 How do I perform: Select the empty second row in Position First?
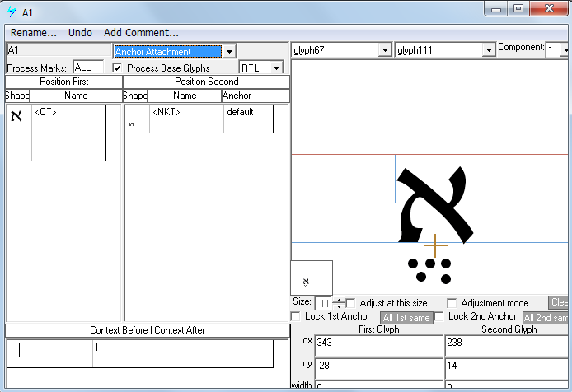coord(57,147)
